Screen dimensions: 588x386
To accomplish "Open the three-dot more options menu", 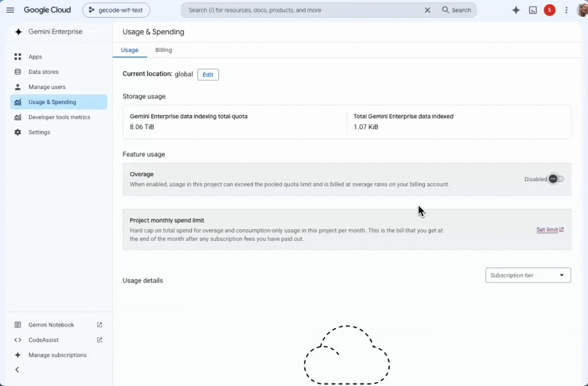I will [x=566, y=10].
